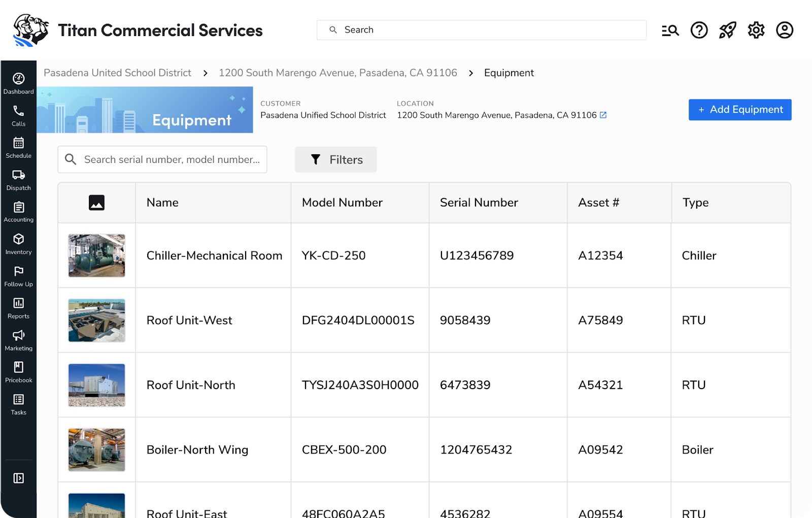Open Roof Unit-West thumbnail image
The width and height of the screenshot is (812, 518).
pyautogui.click(x=97, y=320)
